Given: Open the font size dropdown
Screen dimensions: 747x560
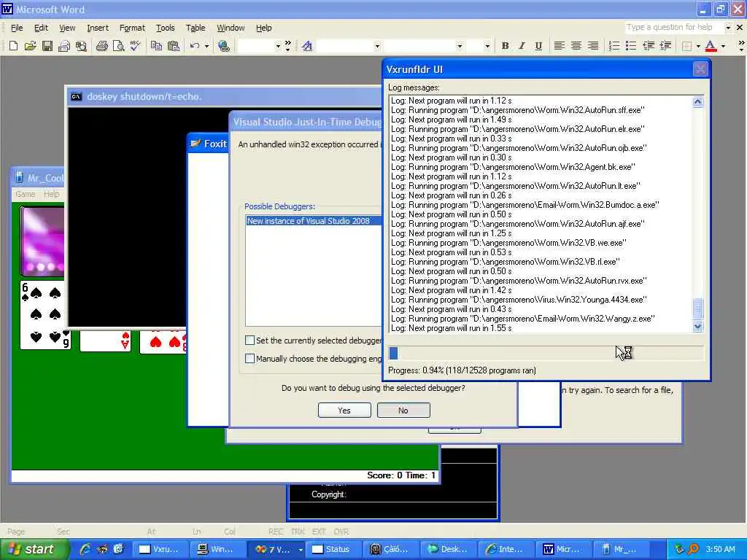Looking at the screenshot, I should click(x=487, y=46).
